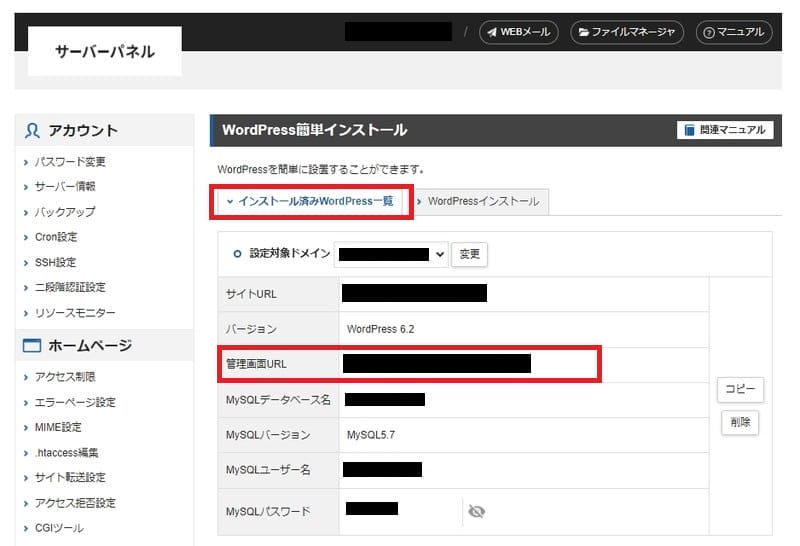
Task: Open パスワード変更 in sidebar
Action: tap(70, 162)
